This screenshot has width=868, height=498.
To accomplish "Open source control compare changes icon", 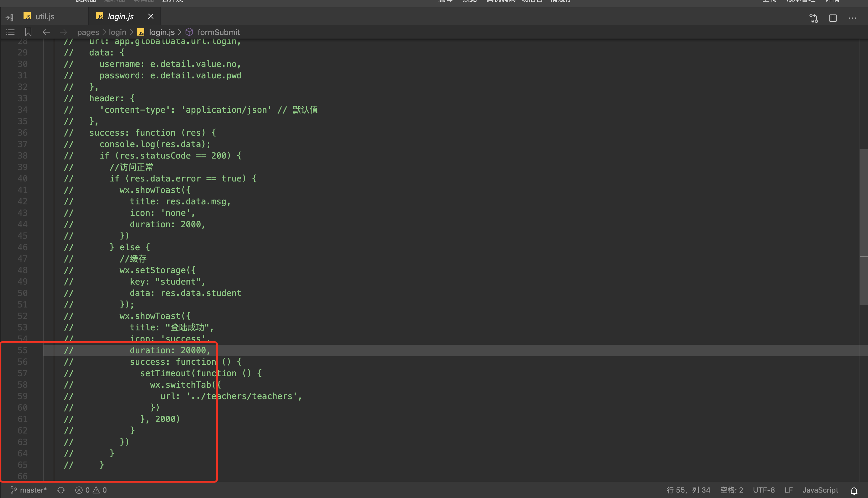I will (814, 18).
